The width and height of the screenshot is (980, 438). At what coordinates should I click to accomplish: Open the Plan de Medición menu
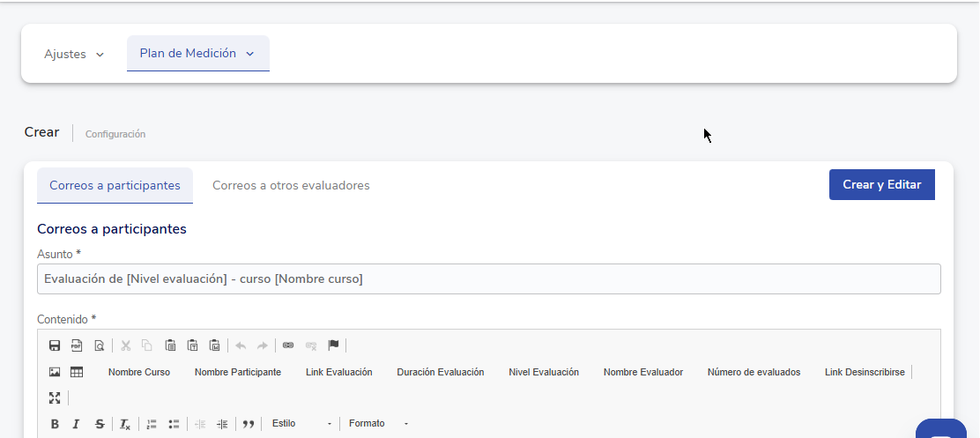pyautogui.click(x=197, y=54)
